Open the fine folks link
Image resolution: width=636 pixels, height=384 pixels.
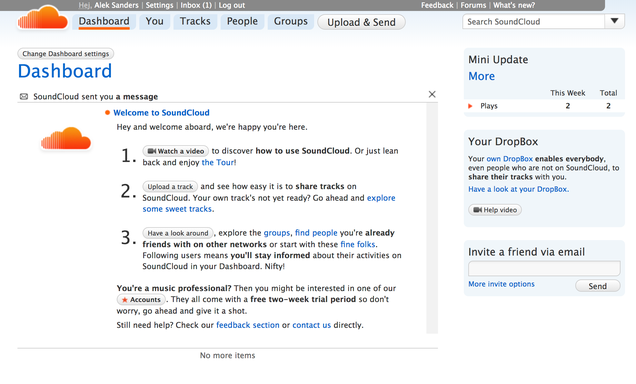click(x=358, y=245)
